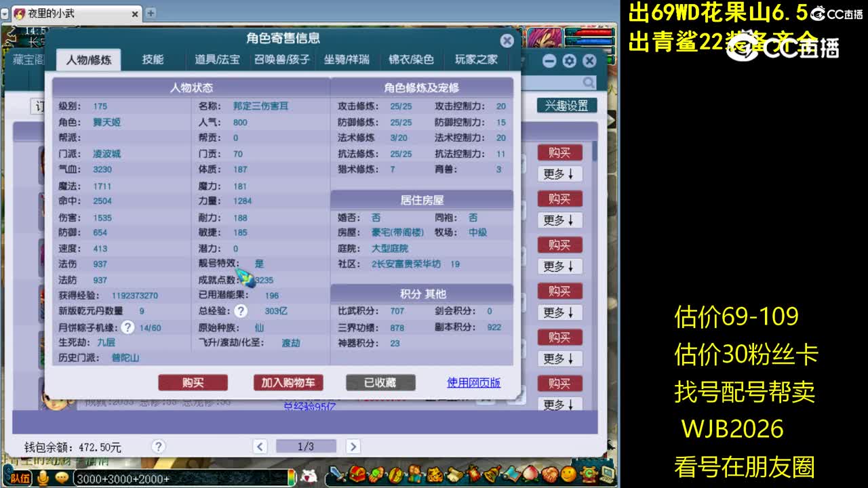This screenshot has width=868, height=488.
Task: Click the gradient color bar at chat input's right
Action: tap(293, 478)
